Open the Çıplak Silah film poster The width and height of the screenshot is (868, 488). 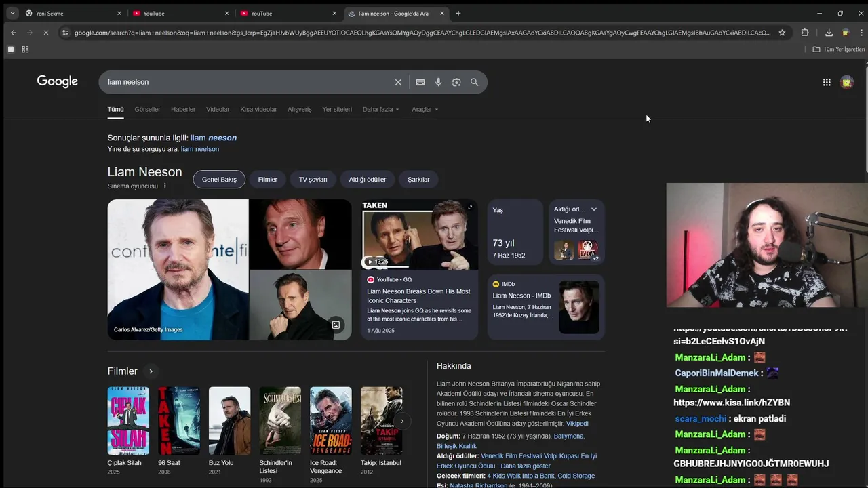pyautogui.click(x=128, y=421)
